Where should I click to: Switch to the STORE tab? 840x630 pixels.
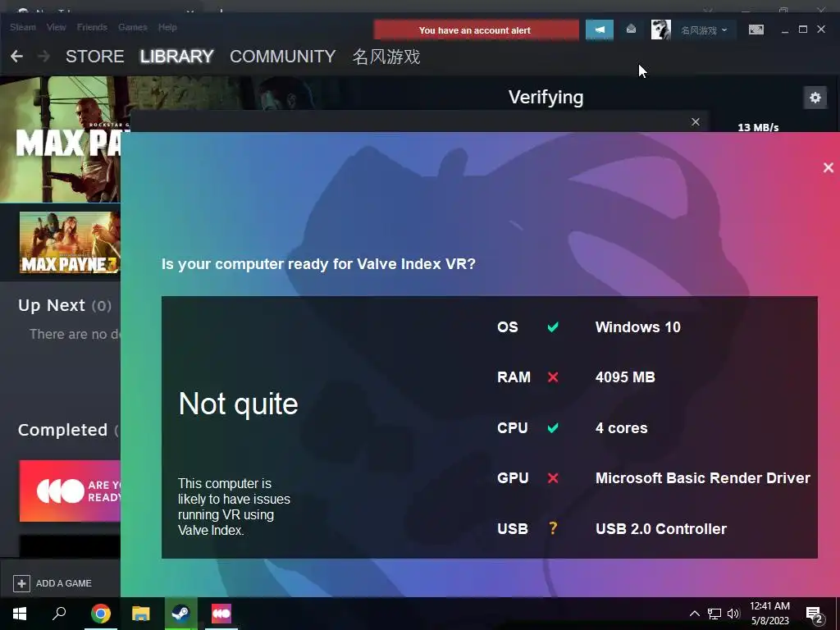click(95, 57)
